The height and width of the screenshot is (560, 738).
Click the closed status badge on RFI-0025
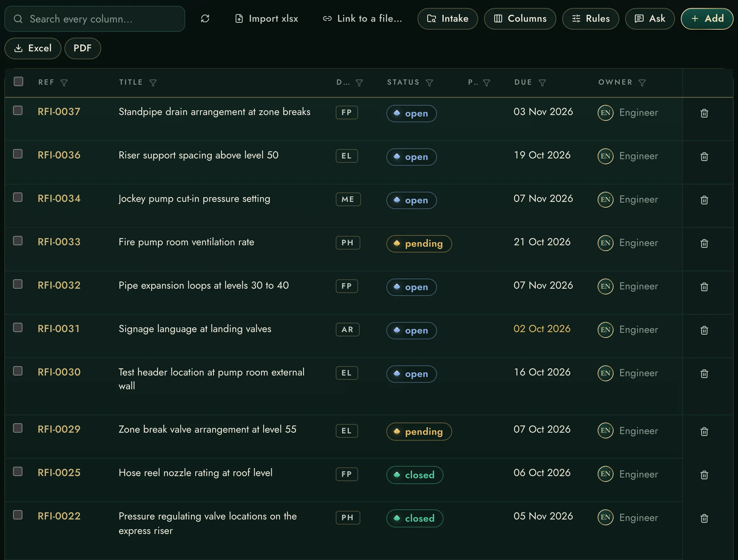pyautogui.click(x=415, y=475)
